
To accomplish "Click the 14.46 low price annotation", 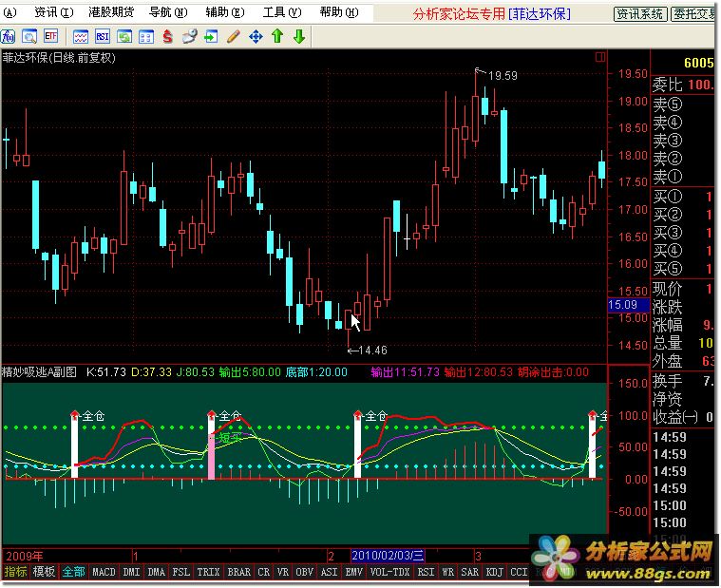I will click(373, 351).
